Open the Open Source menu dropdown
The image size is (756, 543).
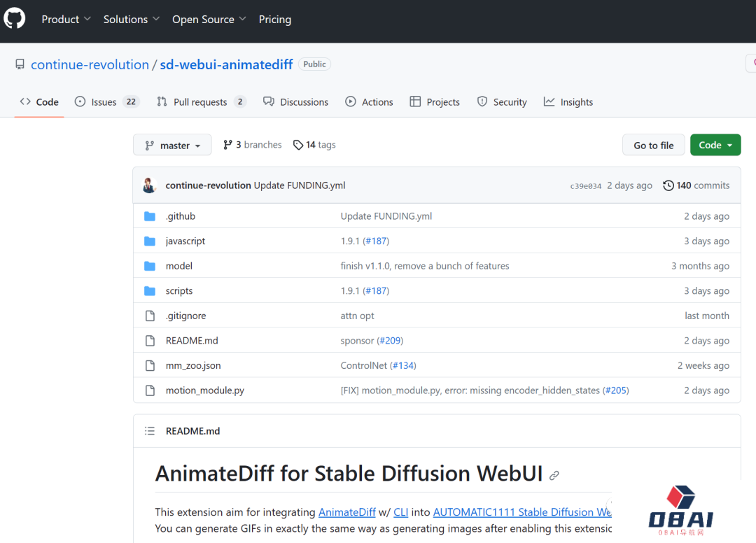(209, 20)
